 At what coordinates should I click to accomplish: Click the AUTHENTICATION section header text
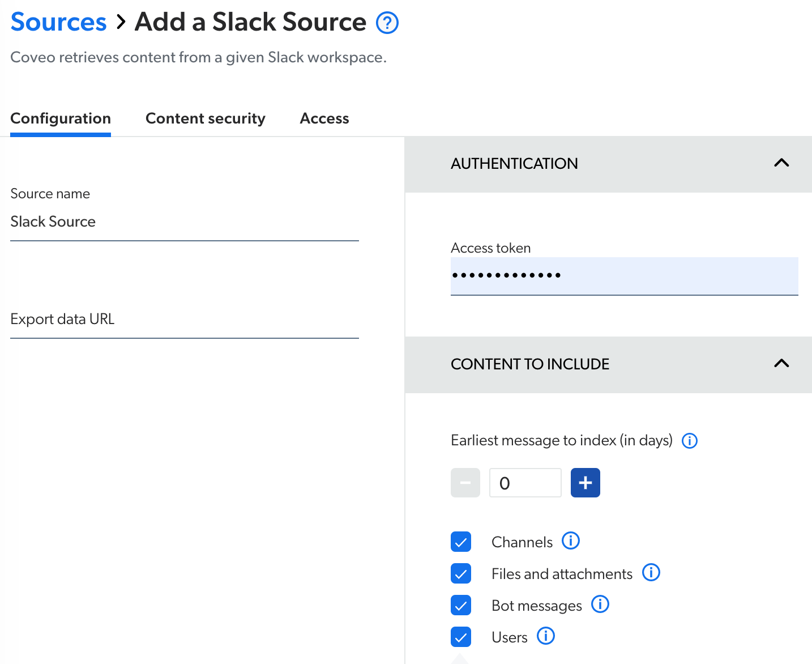coord(514,164)
